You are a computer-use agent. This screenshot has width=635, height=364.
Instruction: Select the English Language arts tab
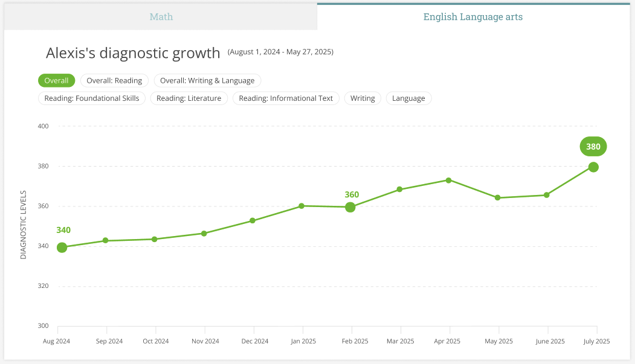pyautogui.click(x=473, y=16)
